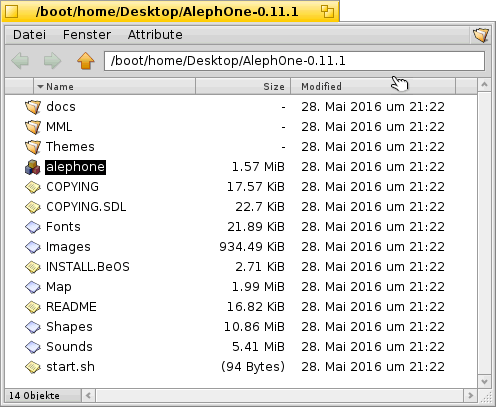The height and width of the screenshot is (407, 496).
Task: Click the 5.41 MiB size value
Action: point(258,347)
